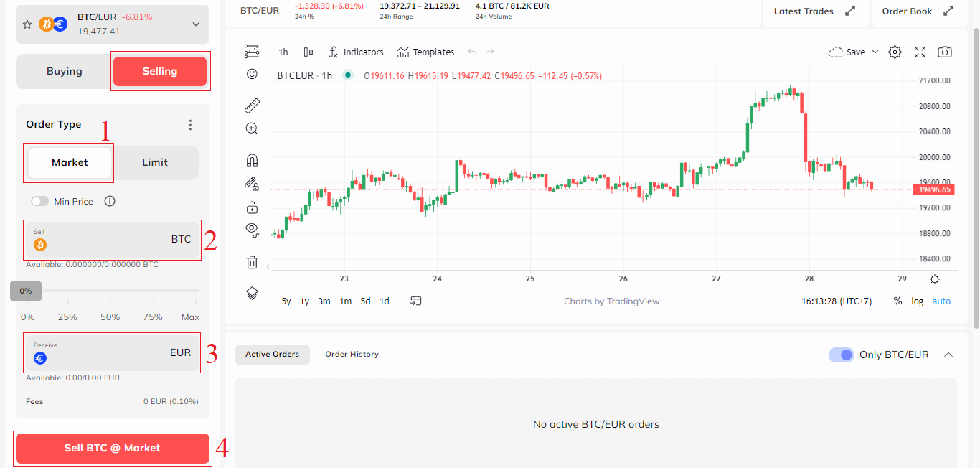Open the zoom-in tool
The width and height of the screenshot is (980, 468).
pyautogui.click(x=251, y=128)
